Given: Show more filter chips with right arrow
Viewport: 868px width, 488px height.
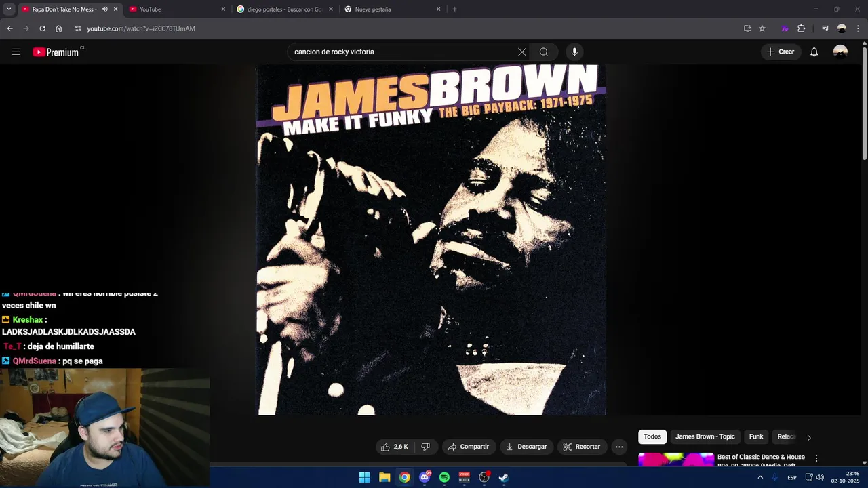Looking at the screenshot, I should (x=809, y=437).
